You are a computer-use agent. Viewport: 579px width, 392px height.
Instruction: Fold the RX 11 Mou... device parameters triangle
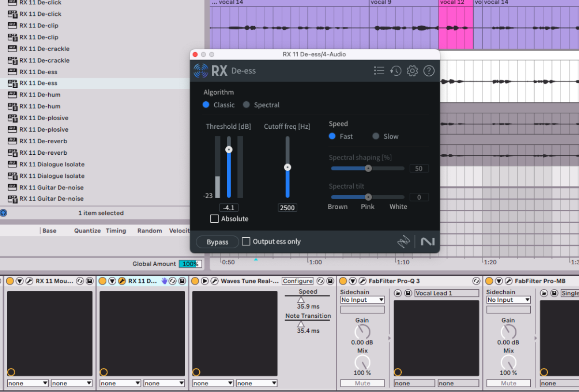(20, 281)
